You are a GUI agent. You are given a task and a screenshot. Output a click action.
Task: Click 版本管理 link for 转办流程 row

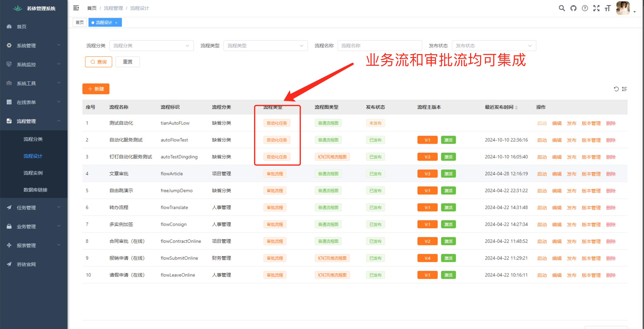click(x=591, y=208)
